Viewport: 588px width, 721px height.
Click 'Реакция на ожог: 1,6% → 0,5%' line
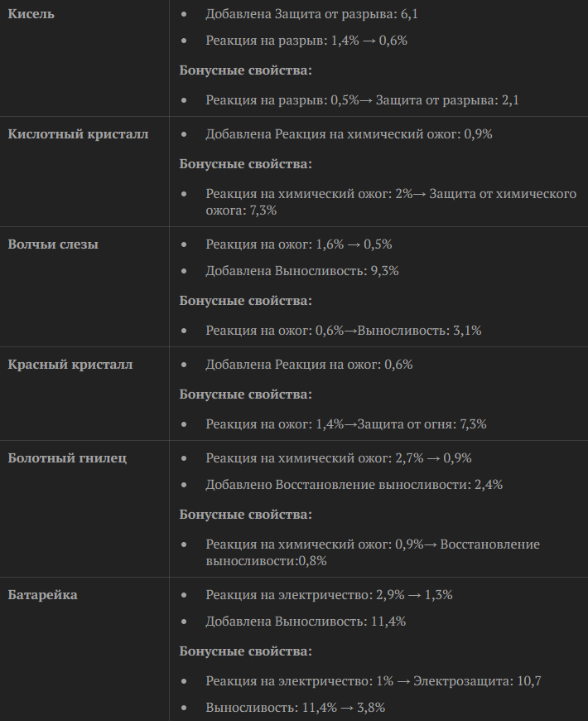[x=298, y=244]
